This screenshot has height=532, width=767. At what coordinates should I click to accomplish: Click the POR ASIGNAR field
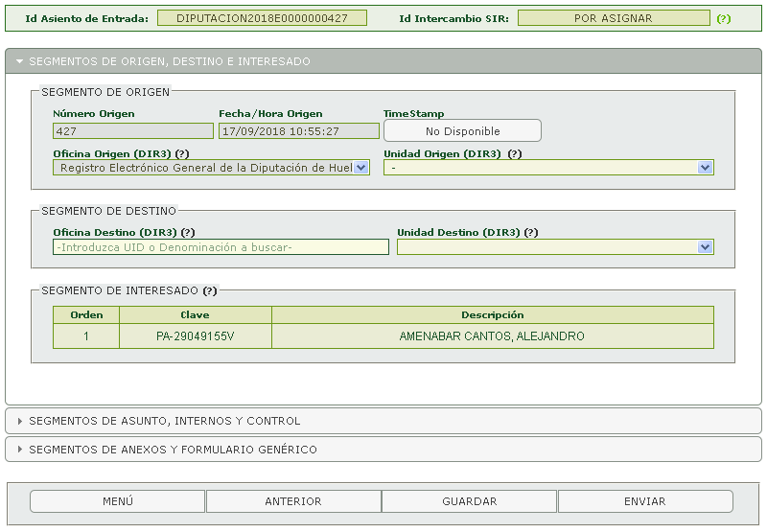coord(614,18)
